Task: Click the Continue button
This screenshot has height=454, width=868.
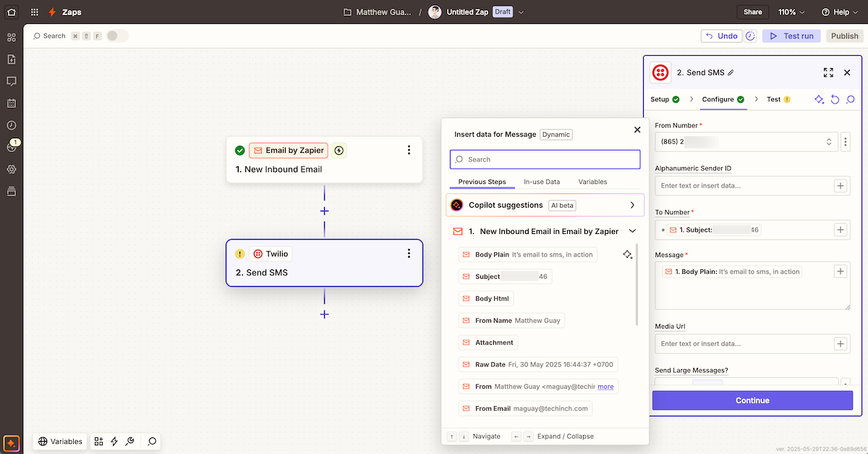Action: (x=752, y=400)
